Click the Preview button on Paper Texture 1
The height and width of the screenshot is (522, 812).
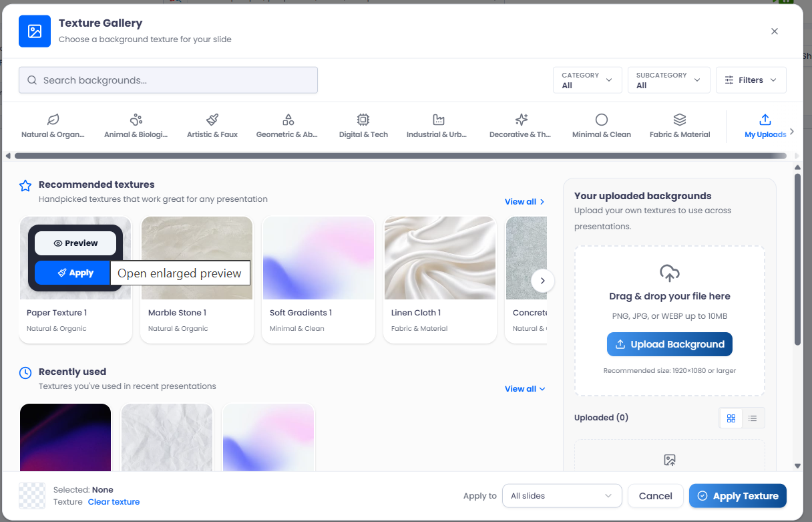click(75, 243)
